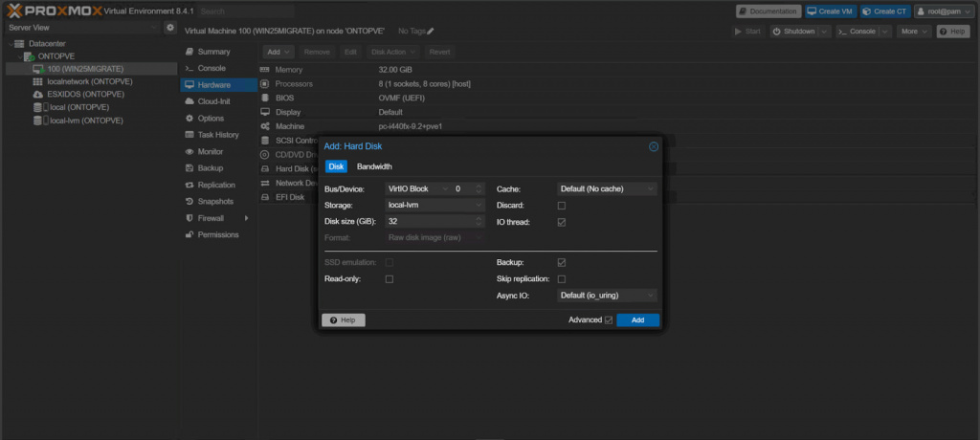Open the root@pam user menu
980x440 pixels.
click(942, 11)
